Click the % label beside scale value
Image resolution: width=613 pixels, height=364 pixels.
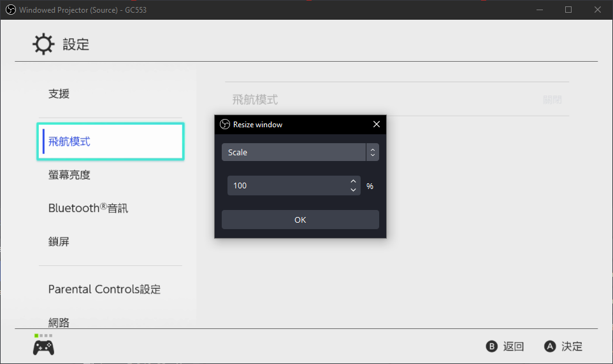(x=370, y=186)
